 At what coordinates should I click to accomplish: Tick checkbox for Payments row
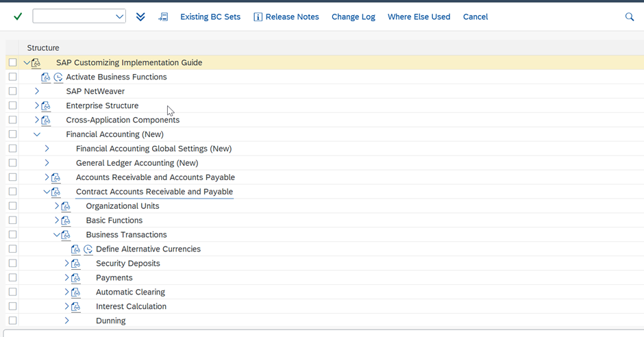pyautogui.click(x=13, y=277)
